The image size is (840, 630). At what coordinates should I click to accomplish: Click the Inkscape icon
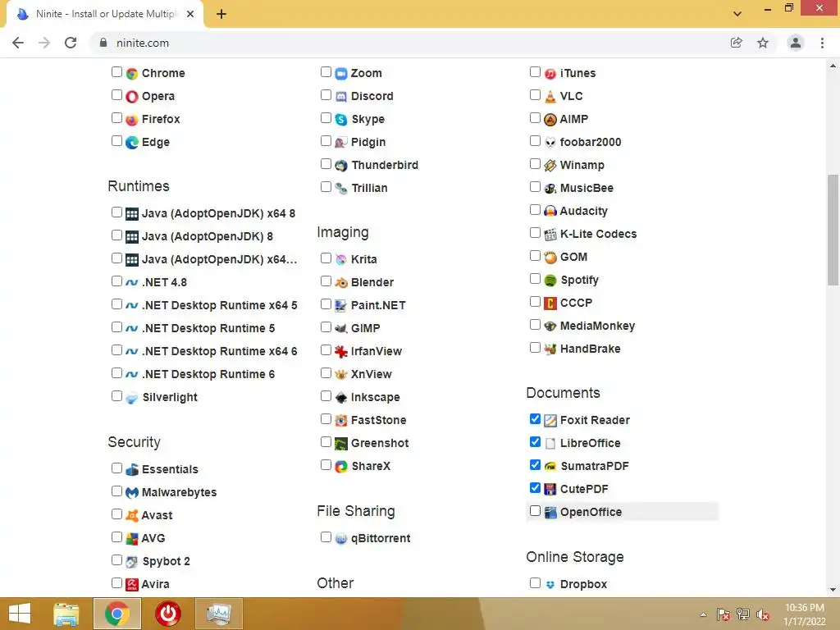click(x=340, y=398)
